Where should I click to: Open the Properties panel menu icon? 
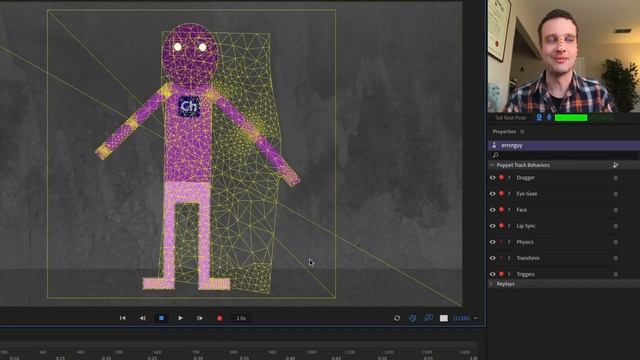tap(522, 132)
